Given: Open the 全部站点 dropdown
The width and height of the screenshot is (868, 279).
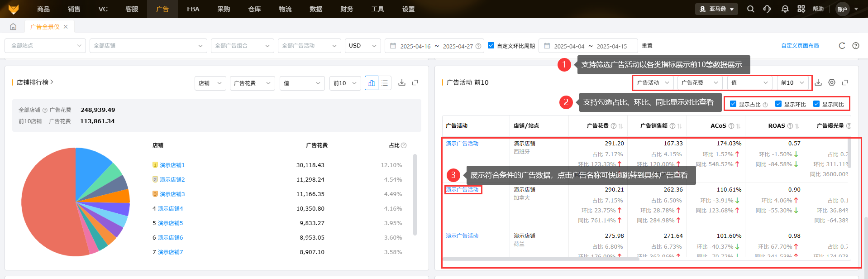Looking at the screenshot, I should click(45, 46).
